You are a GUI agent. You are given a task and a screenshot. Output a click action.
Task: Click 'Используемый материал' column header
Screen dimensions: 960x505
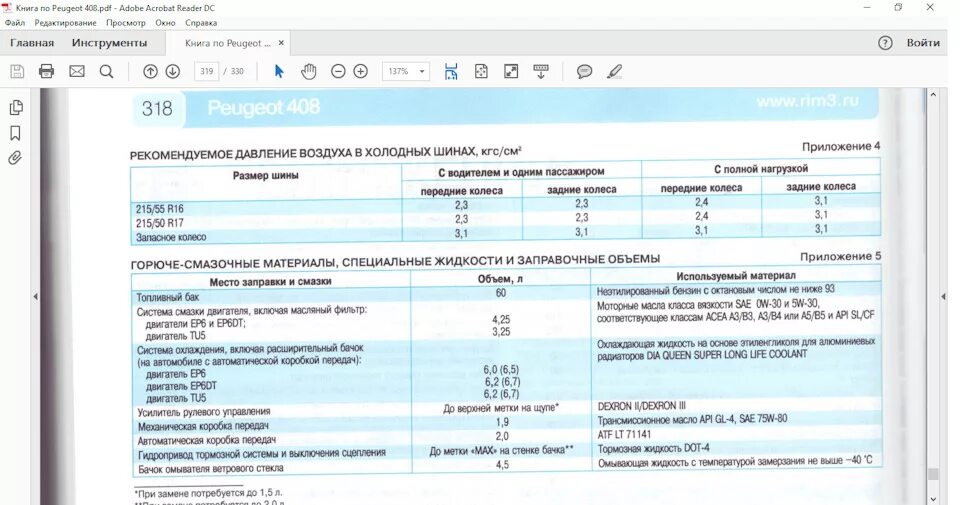[736, 276]
